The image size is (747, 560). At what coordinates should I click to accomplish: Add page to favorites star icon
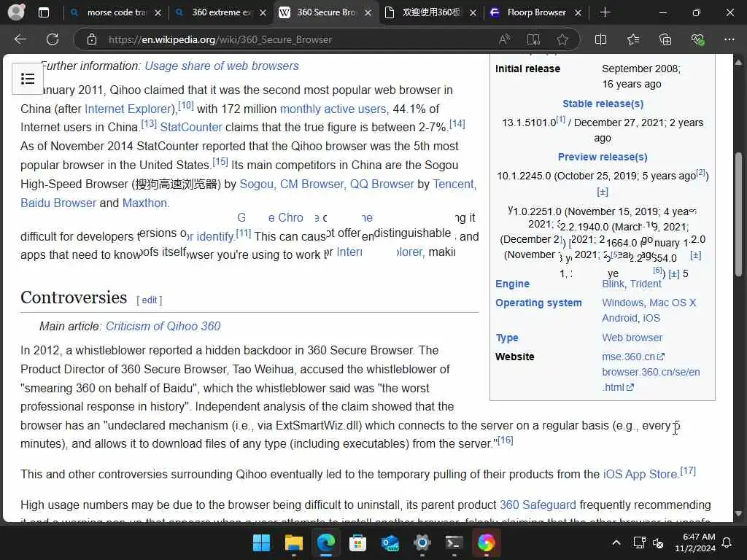click(x=562, y=39)
